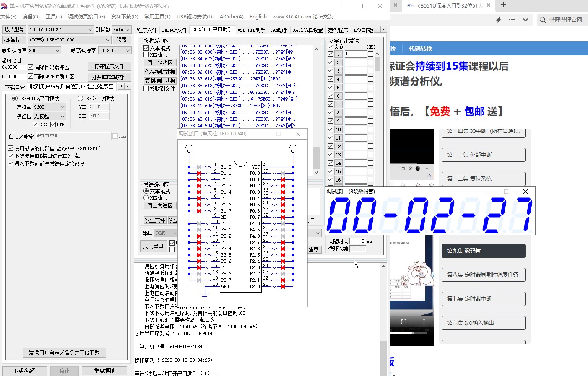Select USB(HID)模式 radio button
588x376 pixels.
[x=81, y=99]
